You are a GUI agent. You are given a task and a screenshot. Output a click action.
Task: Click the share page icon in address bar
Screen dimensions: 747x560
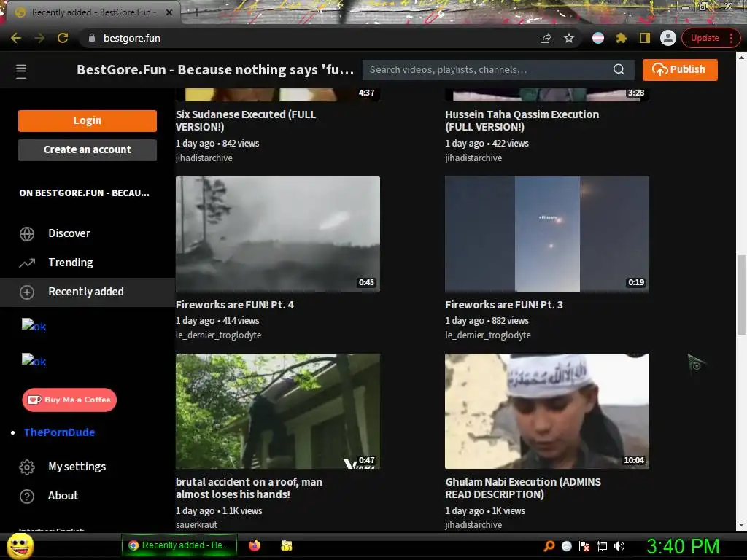pos(546,38)
